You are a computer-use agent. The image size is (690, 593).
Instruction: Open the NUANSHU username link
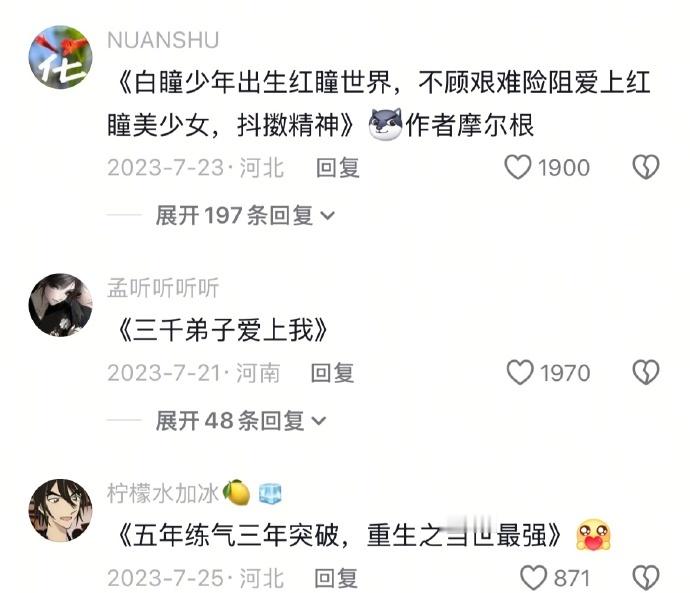tap(163, 40)
